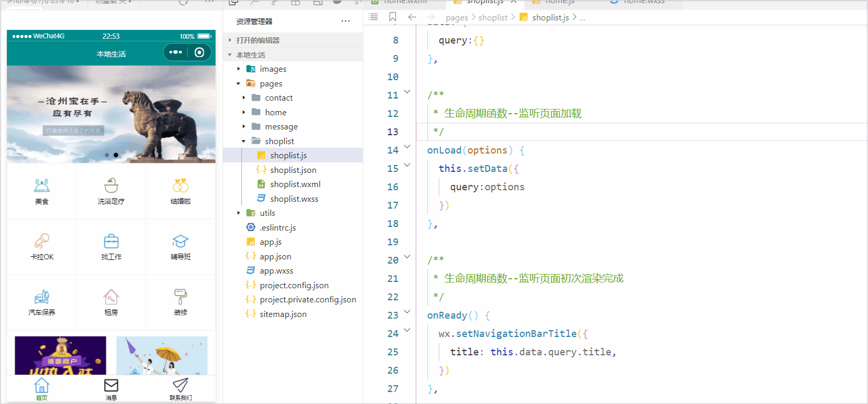Fold setNavigationBarTitle call at line 24

click(407, 330)
